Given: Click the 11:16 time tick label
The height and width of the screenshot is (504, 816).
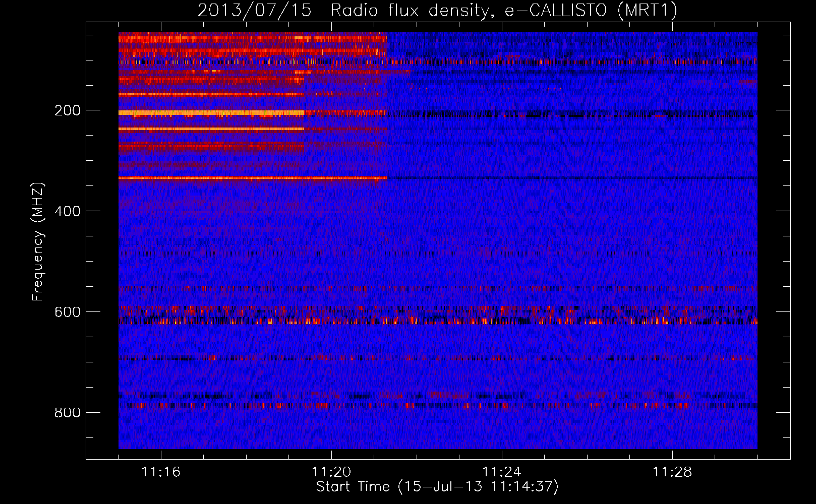Looking at the screenshot, I should [161, 472].
